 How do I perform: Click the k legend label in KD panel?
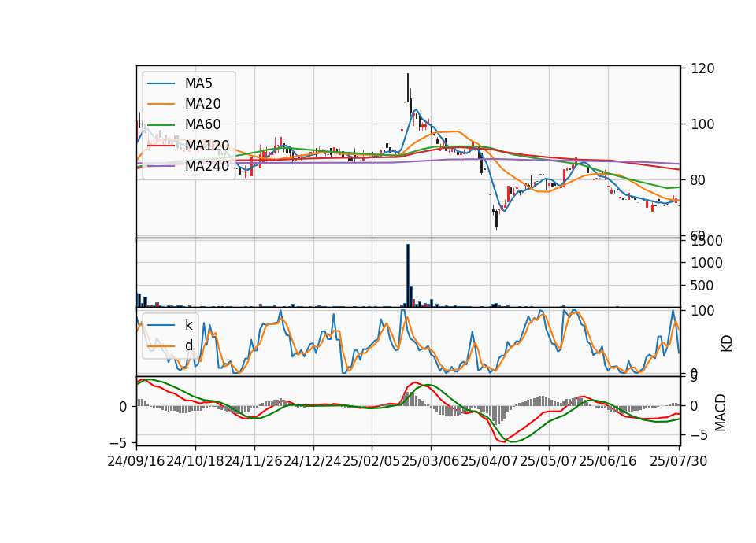188,325
